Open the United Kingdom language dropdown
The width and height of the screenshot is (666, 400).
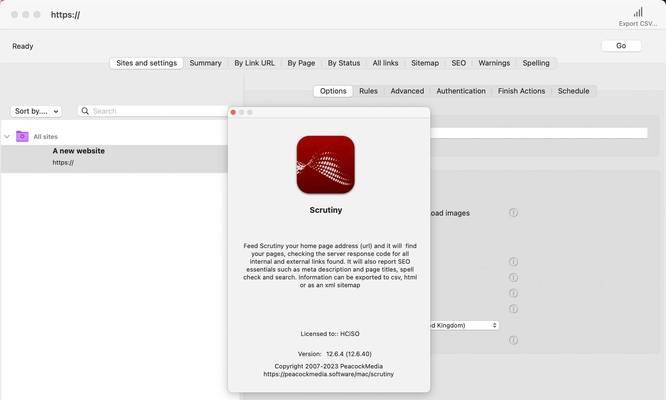pyautogui.click(x=464, y=325)
